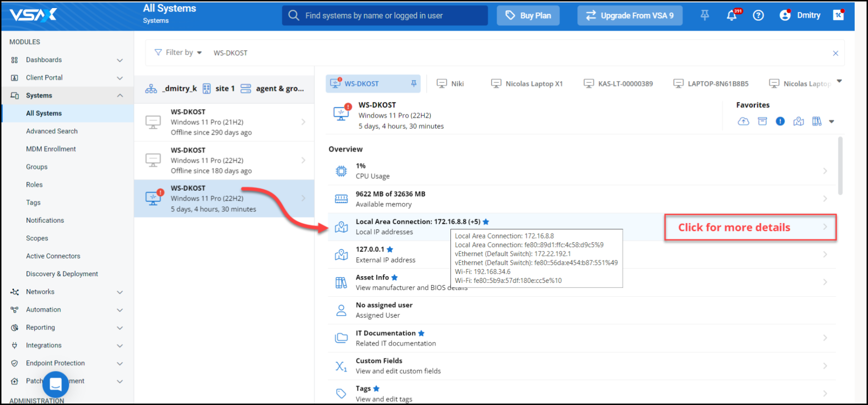Viewport: 868px width, 405px height.
Task: Switch to Nicolas Laptop X1 tab
Action: [x=527, y=83]
